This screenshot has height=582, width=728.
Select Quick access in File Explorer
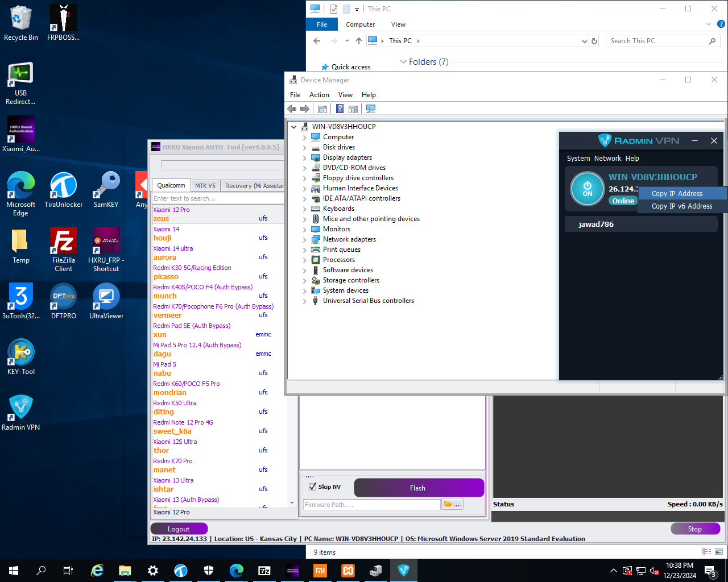tap(350, 67)
